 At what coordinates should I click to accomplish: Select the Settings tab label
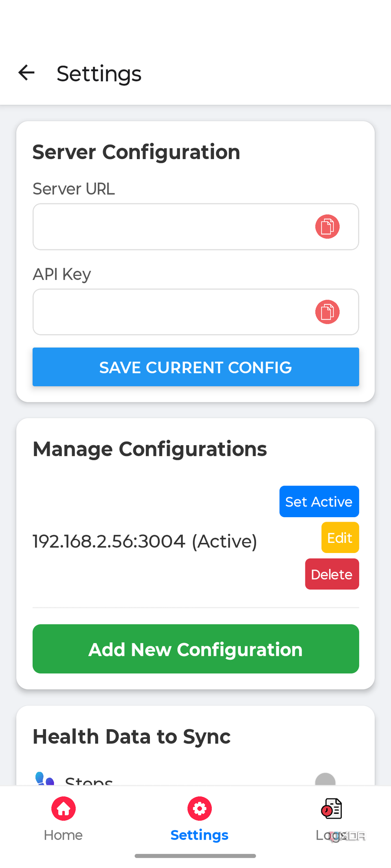coord(199,835)
